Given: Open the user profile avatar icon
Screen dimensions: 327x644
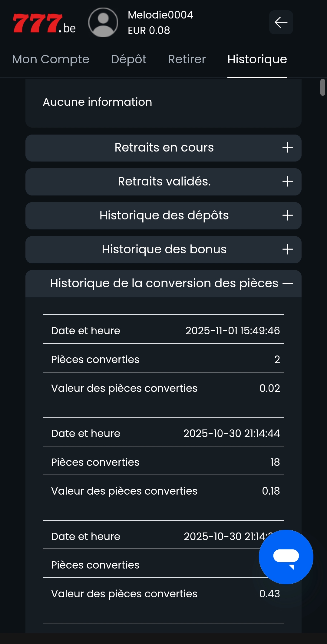Looking at the screenshot, I should point(103,22).
